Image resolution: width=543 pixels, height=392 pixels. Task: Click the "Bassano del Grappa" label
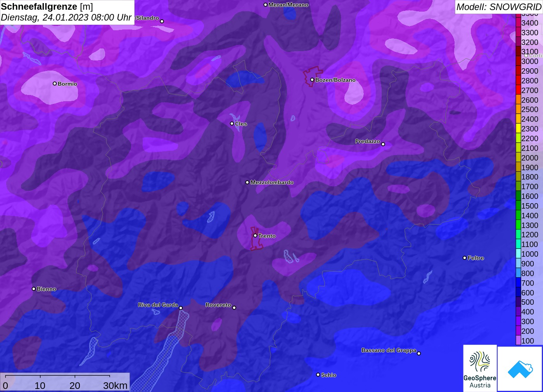point(389,350)
